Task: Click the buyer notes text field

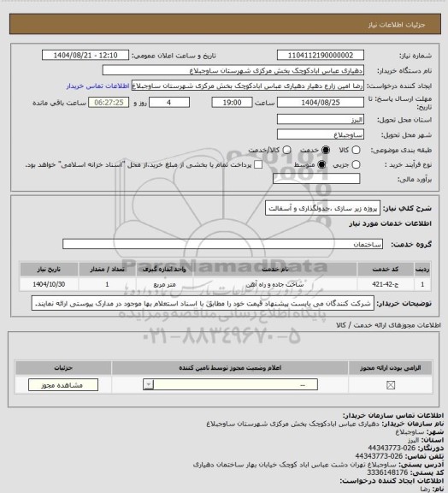Action: tap(203, 303)
